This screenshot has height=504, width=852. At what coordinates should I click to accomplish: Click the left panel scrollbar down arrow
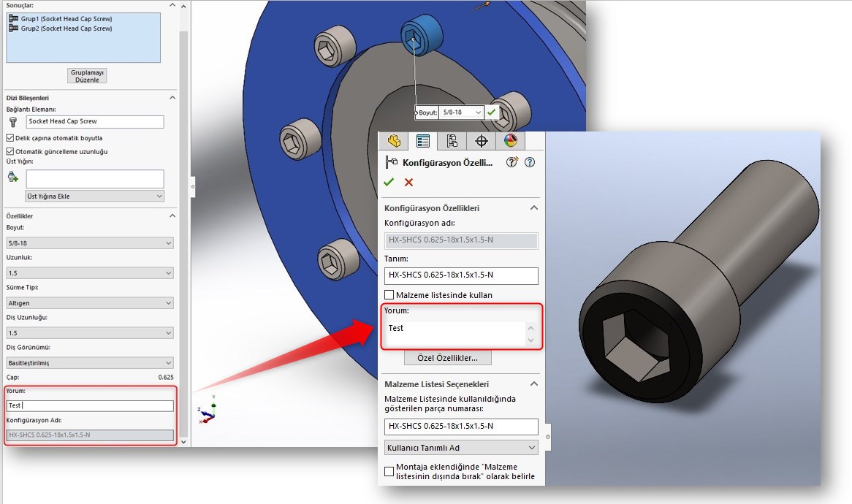click(183, 441)
